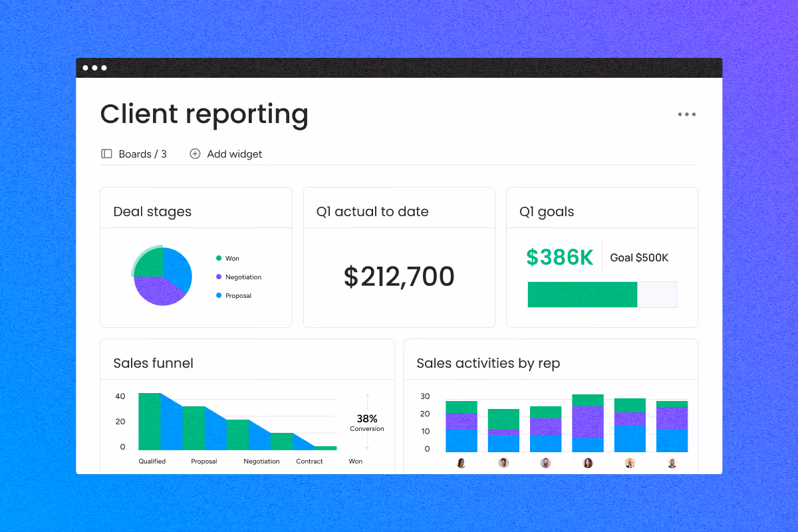Click the $386K green amount
Image resolution: width=798 pixels, height=532 pixels.
(x=559, y=257)
